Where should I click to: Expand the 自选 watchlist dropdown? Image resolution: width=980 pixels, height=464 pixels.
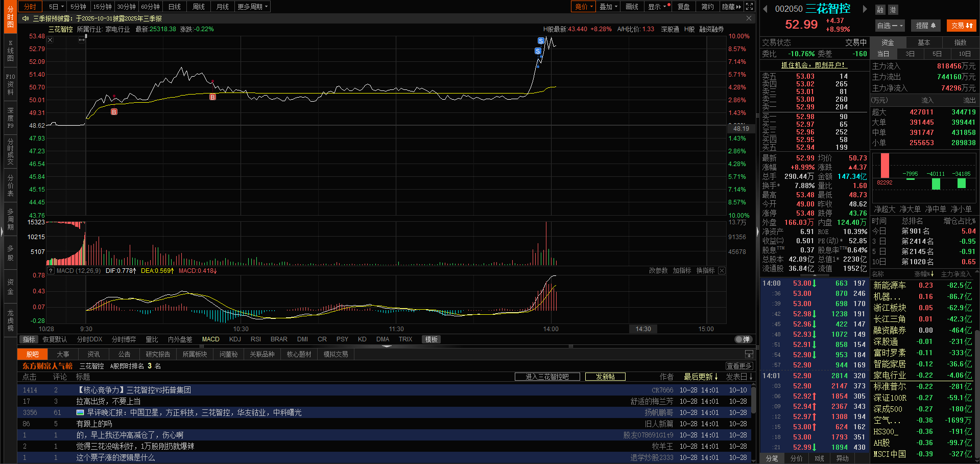(890, 25)
